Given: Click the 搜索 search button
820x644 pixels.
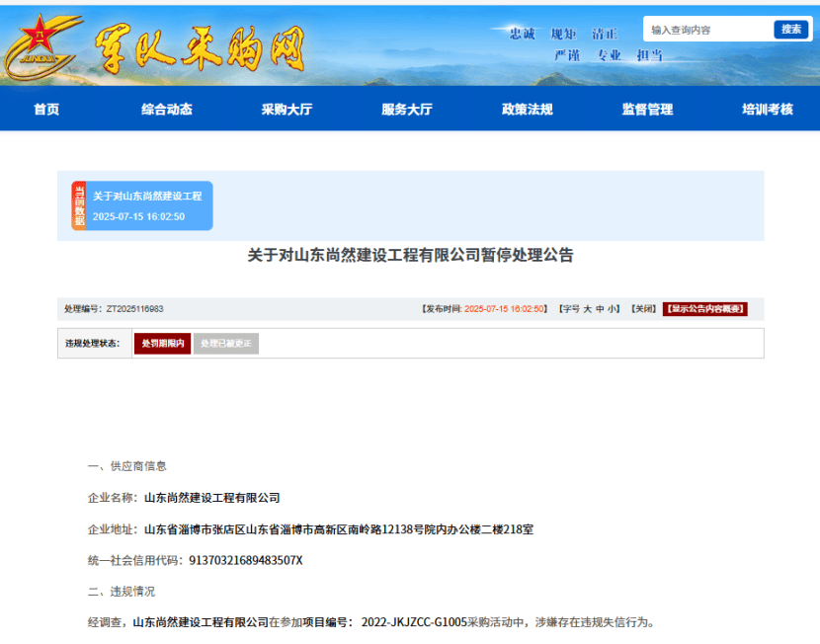Looking at the screenshot, I should tap(790, 30).
